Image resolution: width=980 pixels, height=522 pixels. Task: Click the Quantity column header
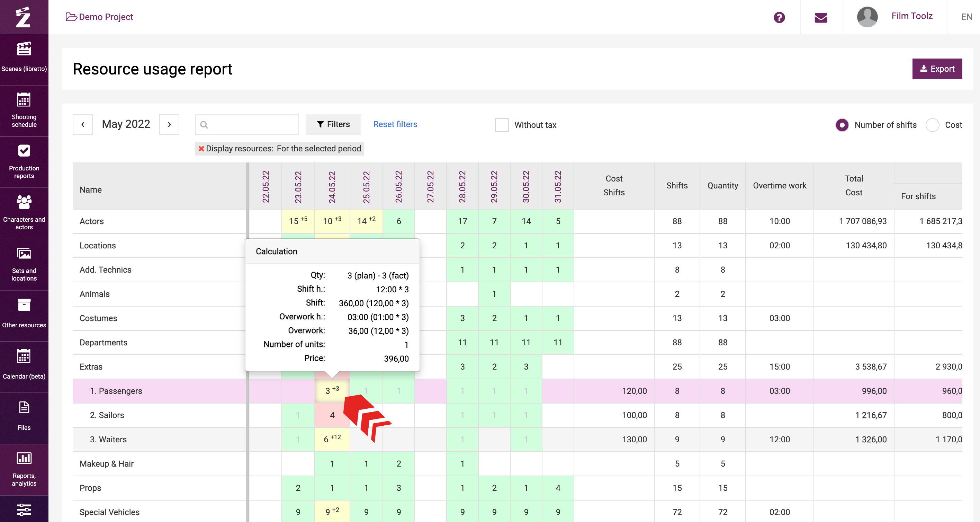click(722, 186)
